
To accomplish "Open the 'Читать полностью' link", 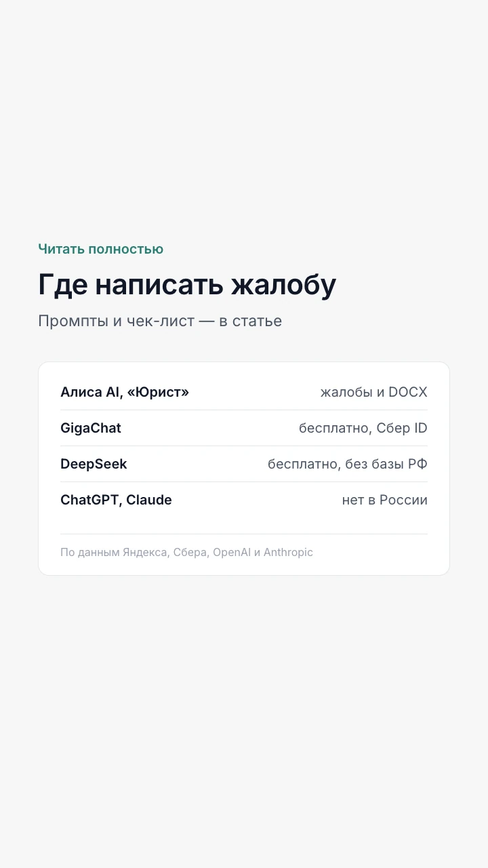I will 100,249.
